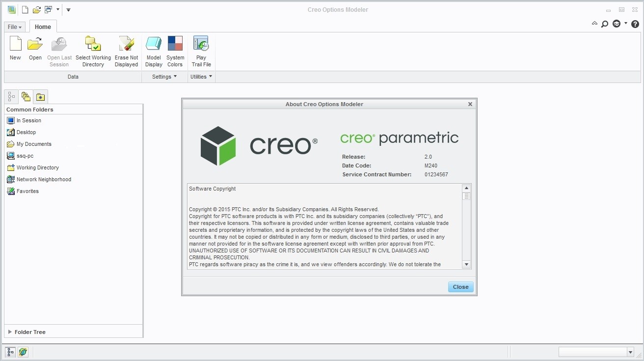Switch to the Model Tree navigator tab icon
Screen dimensions: 644x361
[11, 97]
